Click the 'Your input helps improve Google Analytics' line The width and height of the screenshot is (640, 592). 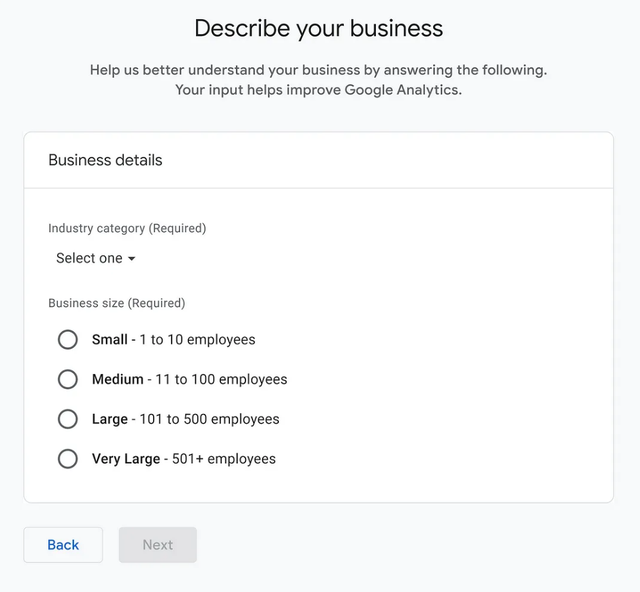point(318,90)
